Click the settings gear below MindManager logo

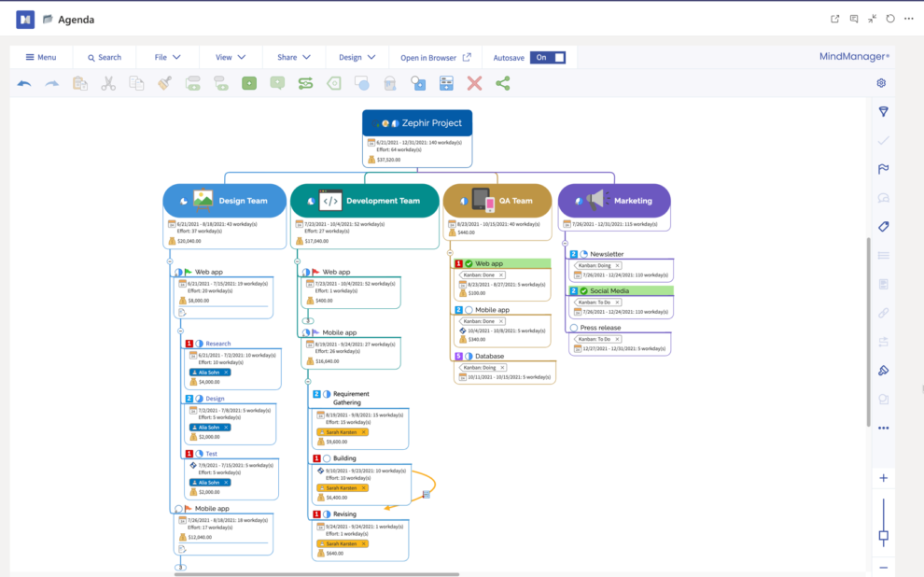(x=881, y=83)
